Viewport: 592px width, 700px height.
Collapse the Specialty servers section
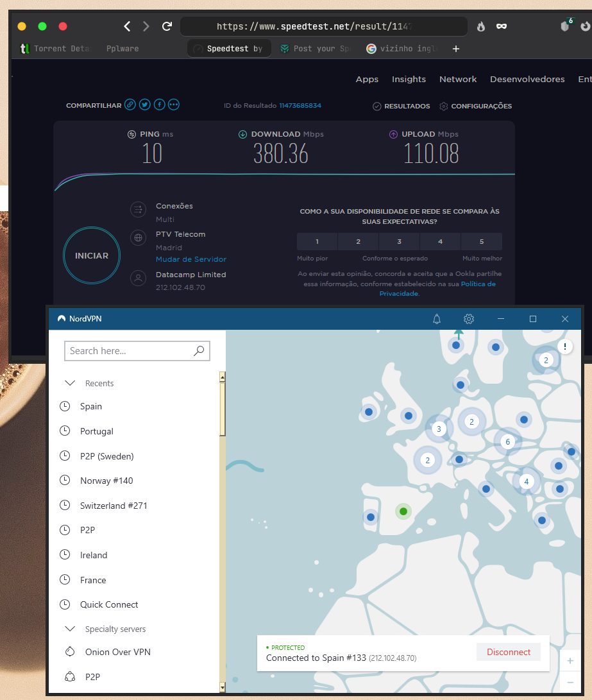(x=70, y=629)
